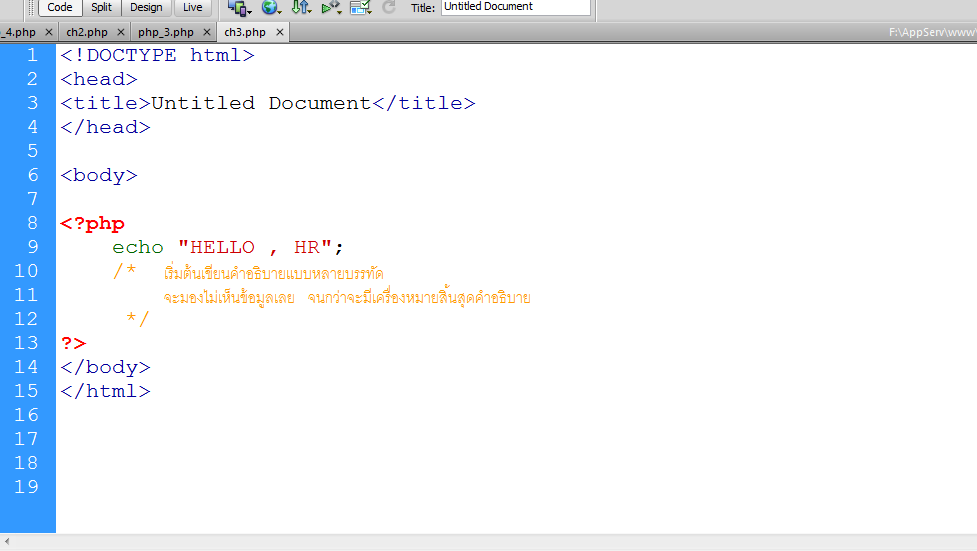Click line number 8 in the gutter
The height and width of the screenshot is (551, 977).
pyautogui.click(x=32, y=223)
